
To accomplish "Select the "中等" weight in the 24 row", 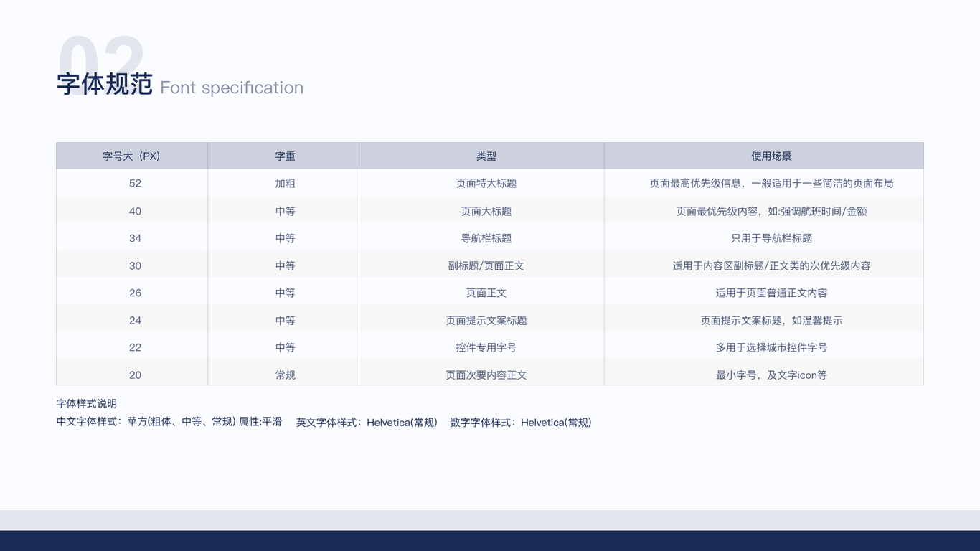I will [286, 320].
